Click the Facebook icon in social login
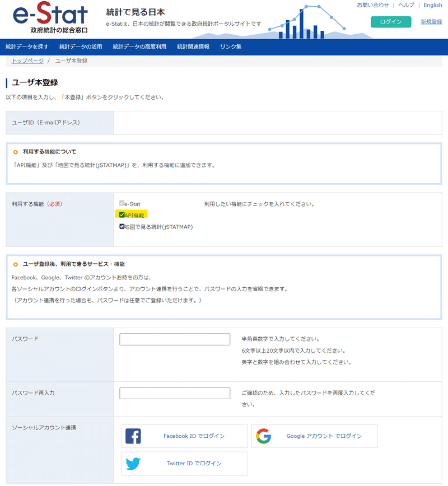 coord(134,436)
